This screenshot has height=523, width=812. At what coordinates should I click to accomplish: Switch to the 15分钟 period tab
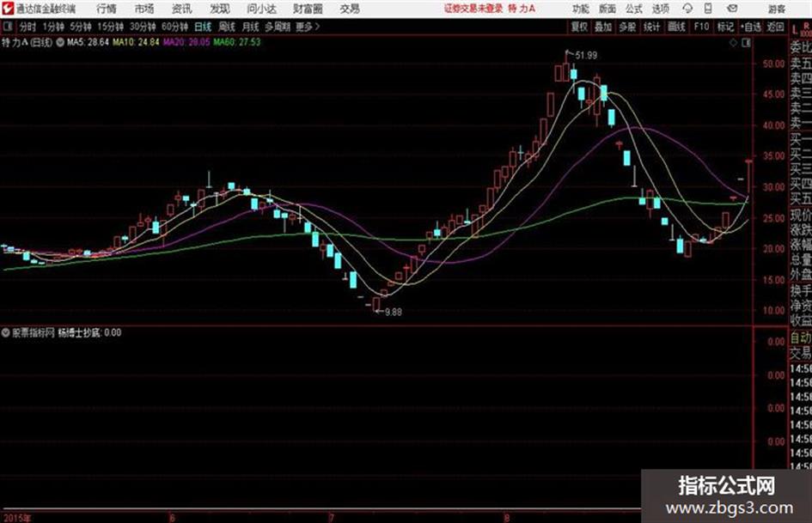(x=111, y=27)
